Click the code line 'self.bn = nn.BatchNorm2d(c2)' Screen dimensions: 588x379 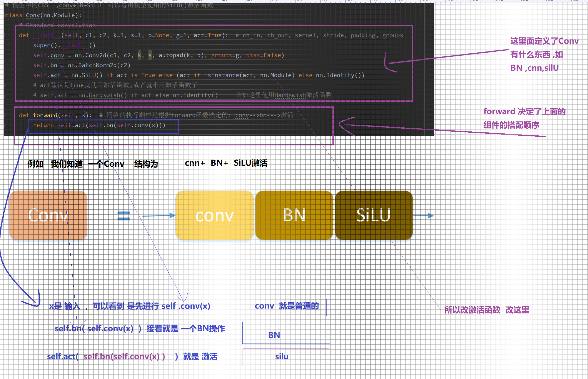(x=82, y=65)
